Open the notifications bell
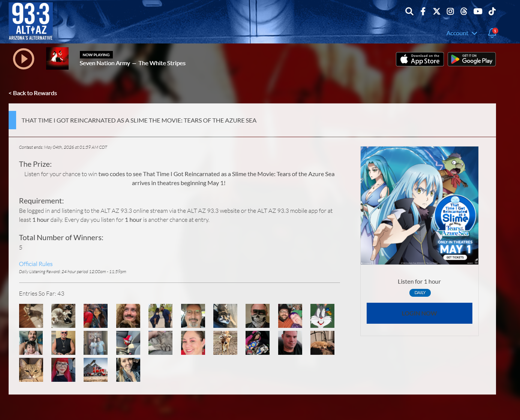 click(x=492, y=33)
